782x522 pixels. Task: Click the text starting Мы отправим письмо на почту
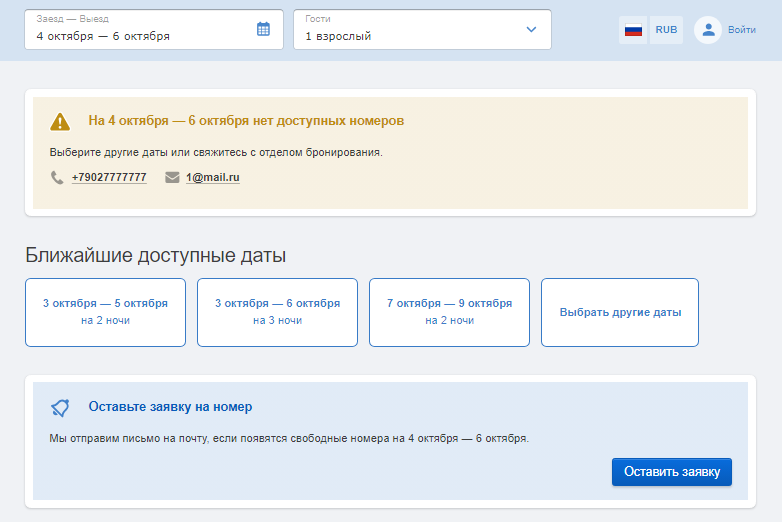pos(289,439)
